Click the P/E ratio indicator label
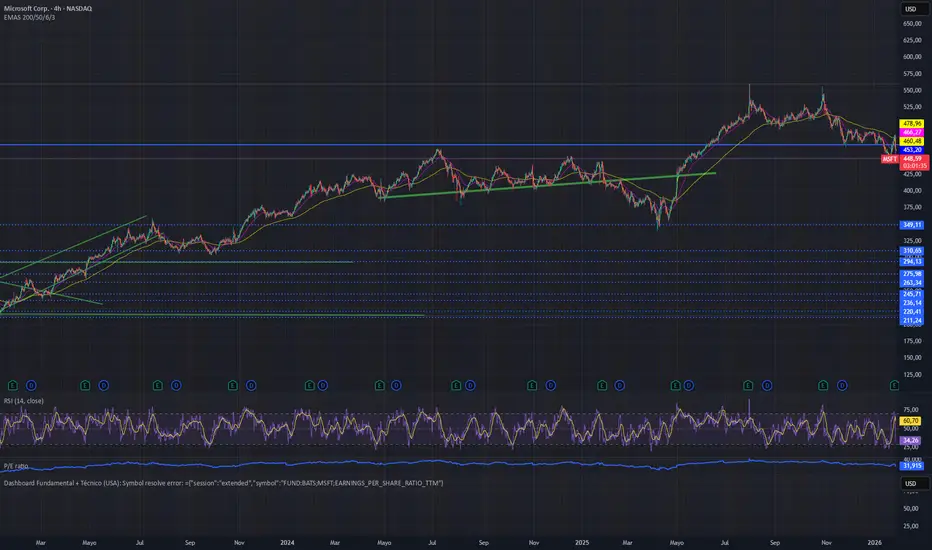This screenshot has height=550, width=932. pyautogui.click(x=16, y=466)
